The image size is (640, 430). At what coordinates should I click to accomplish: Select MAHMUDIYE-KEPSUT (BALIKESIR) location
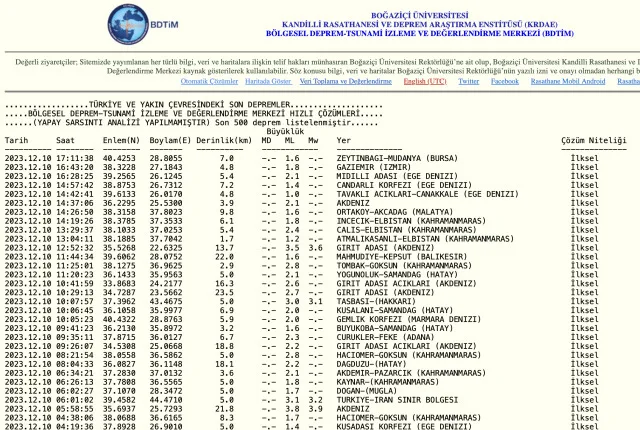[402, 257]
